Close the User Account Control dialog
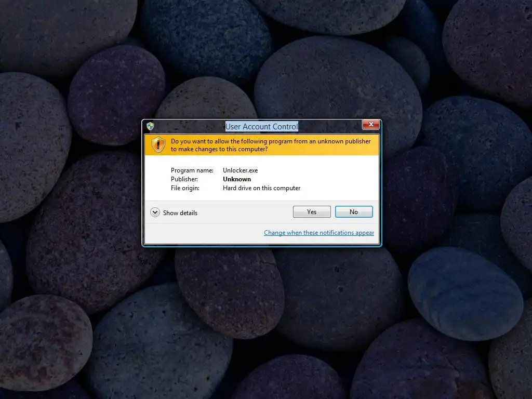Image resolution: width=532 pixels, height=399 pixels. point(371,124)
